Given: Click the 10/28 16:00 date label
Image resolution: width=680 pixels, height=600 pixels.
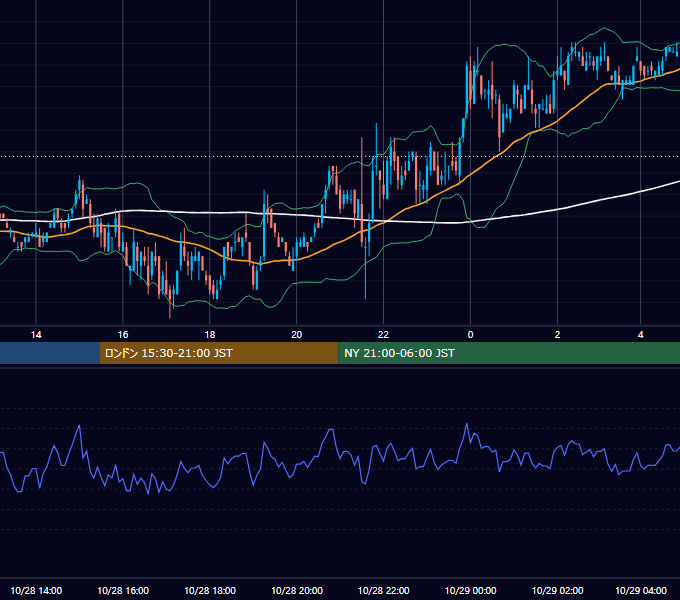Looking at the screenshot, I should (x=123, y=590).
